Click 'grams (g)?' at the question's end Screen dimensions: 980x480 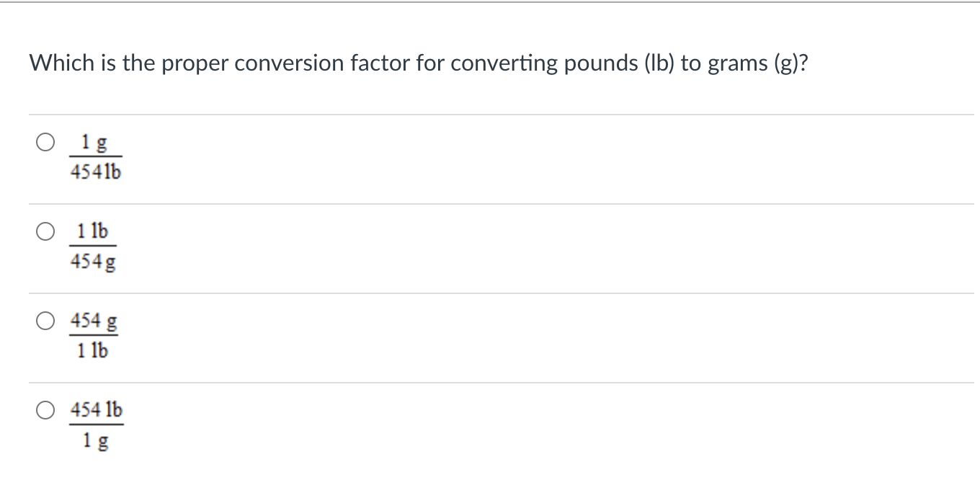pos(758,63)
